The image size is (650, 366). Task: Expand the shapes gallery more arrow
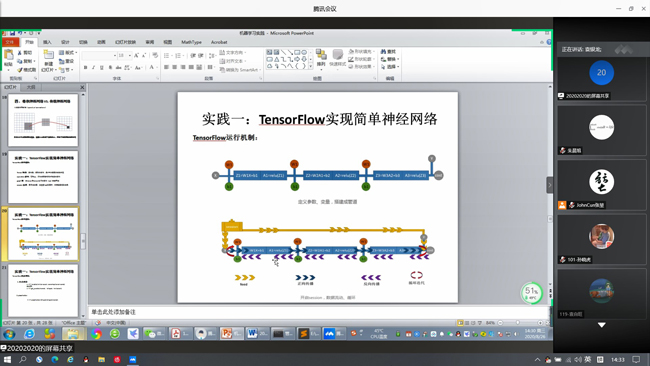(310, 66)
